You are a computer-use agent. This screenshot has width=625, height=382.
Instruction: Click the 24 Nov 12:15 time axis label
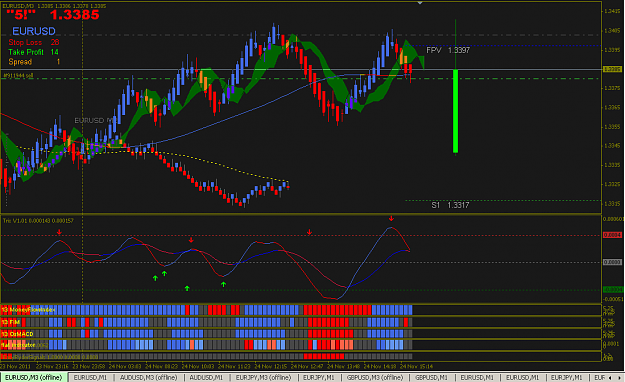pos(271,366)
